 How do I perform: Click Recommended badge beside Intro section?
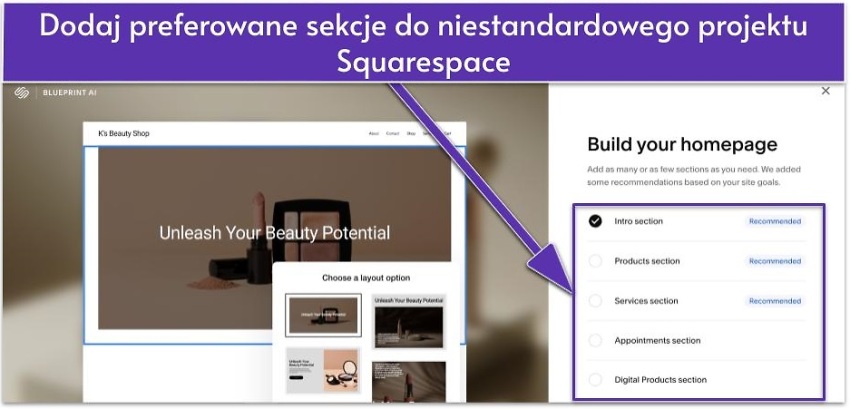pos(775,221)
